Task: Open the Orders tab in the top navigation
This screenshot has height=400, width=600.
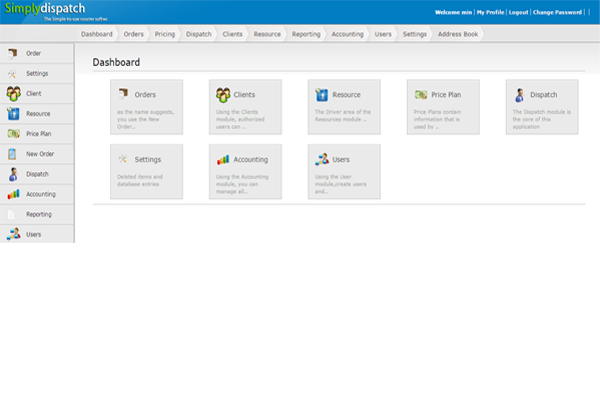Action: (x=134, y=34)
